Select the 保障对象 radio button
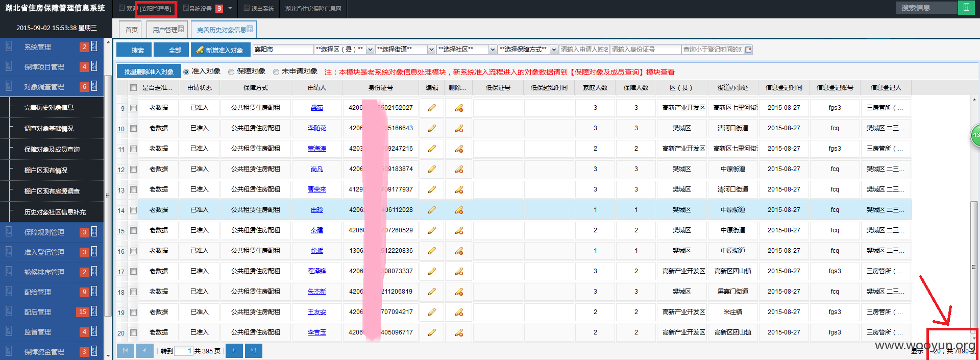This screenshot has height=360, width=980. [x=231, y=72]
